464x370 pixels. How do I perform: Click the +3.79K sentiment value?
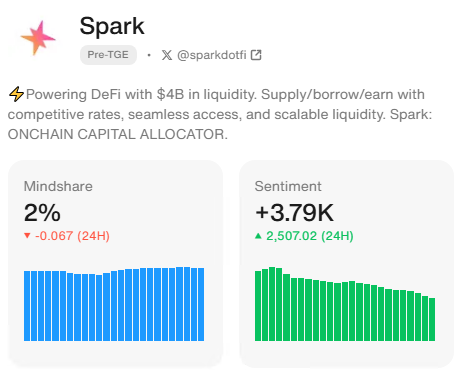click(294, 213)
